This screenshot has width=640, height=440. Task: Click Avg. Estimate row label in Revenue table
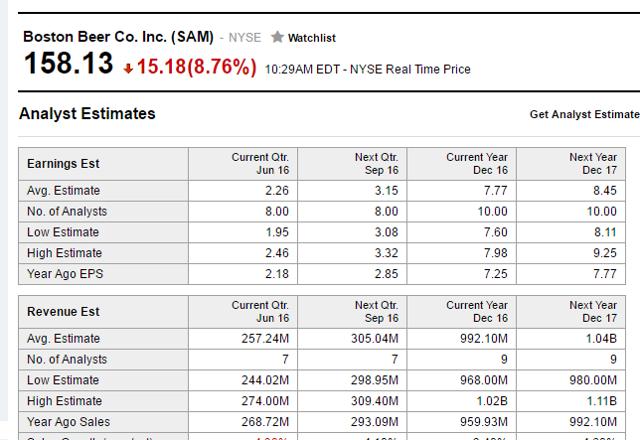63,339
